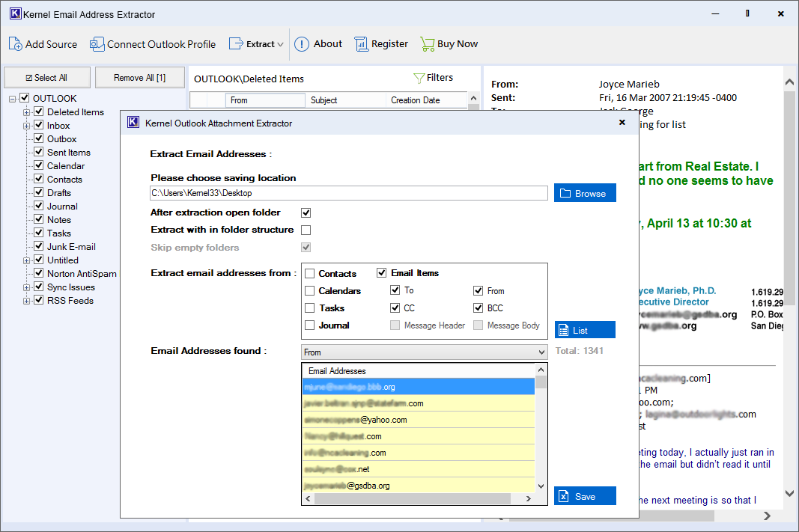This screenshot has height=532, width=799.
Task: Click Remove All [1] button
Action: [139, 77]
